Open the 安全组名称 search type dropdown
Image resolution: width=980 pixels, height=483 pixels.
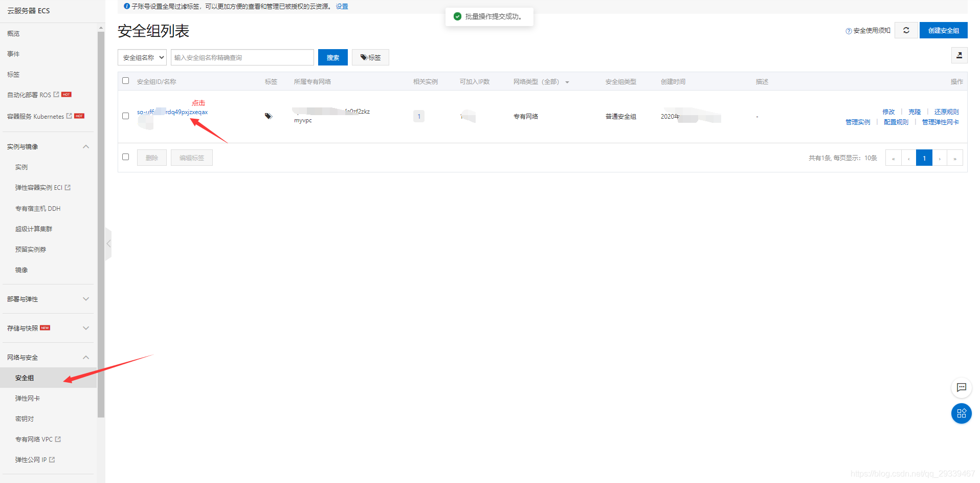tap(142, 57)
